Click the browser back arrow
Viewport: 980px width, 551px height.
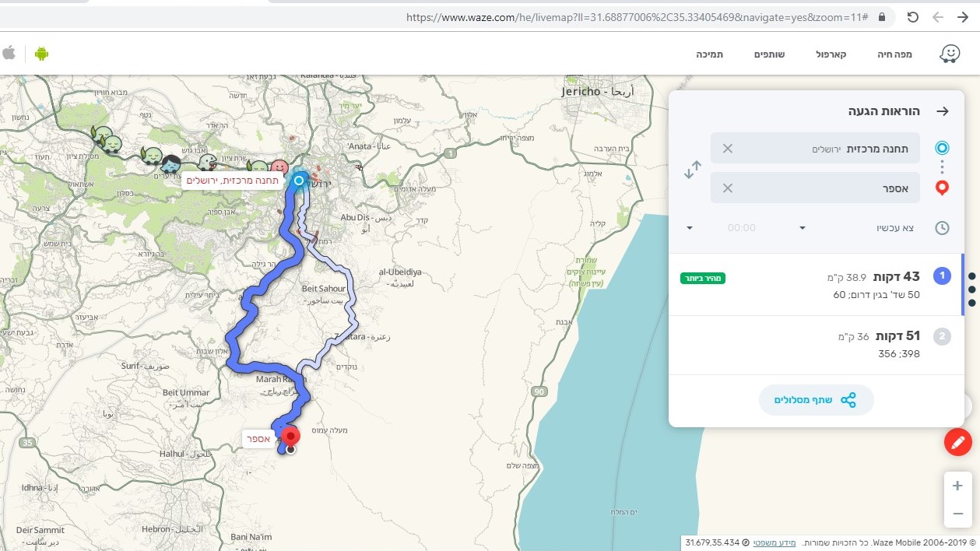click(938, 16)
